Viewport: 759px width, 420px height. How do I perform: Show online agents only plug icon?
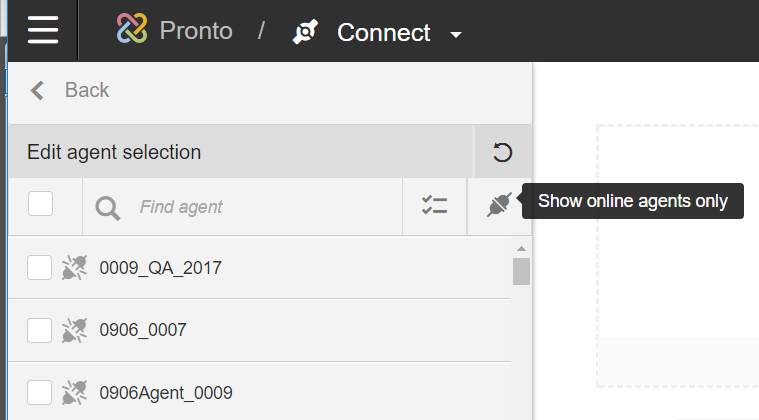coord(499,205)
